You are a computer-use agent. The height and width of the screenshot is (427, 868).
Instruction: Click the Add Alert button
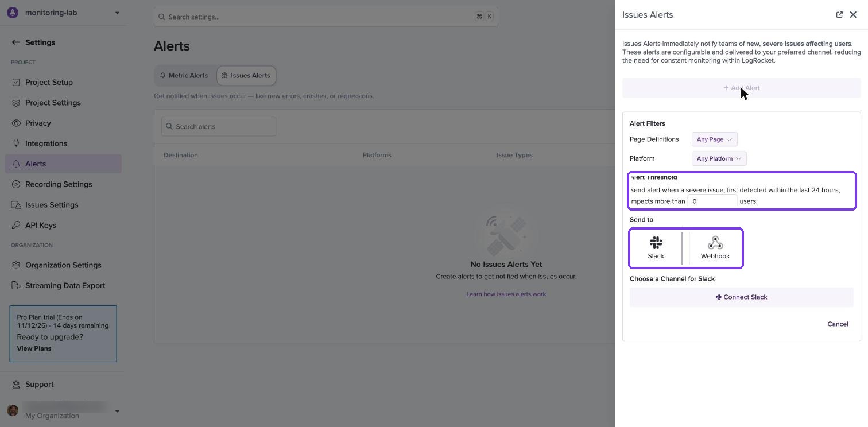[x=741, y=88]
